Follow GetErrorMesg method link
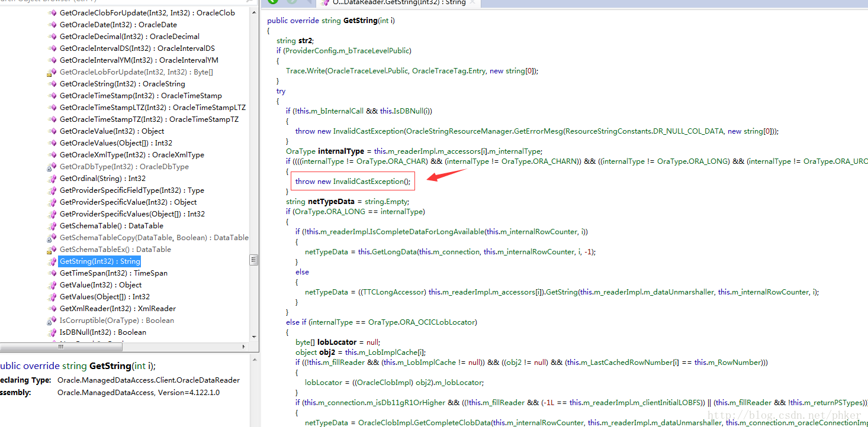Image resolution: width=868 pixels, height=427 pixels. [x=538, y=131]
